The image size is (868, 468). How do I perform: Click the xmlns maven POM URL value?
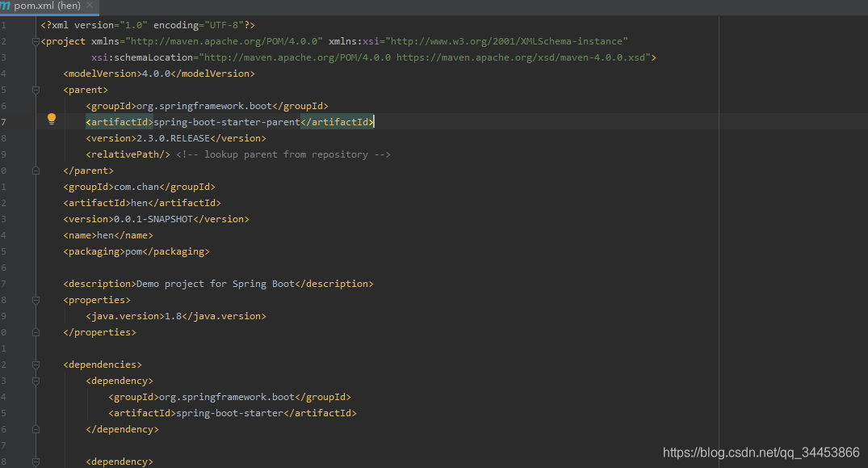point(224,41)
